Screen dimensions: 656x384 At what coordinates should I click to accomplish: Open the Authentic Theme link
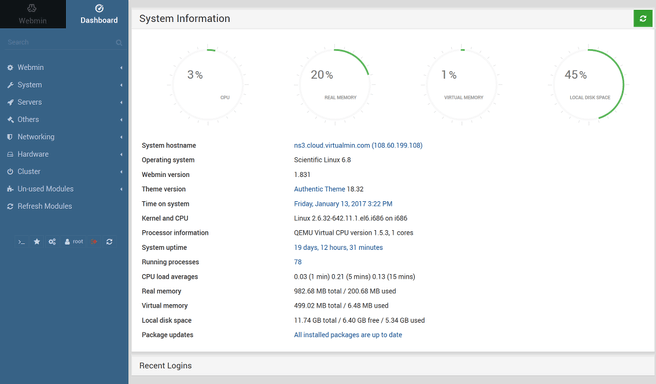319,189
